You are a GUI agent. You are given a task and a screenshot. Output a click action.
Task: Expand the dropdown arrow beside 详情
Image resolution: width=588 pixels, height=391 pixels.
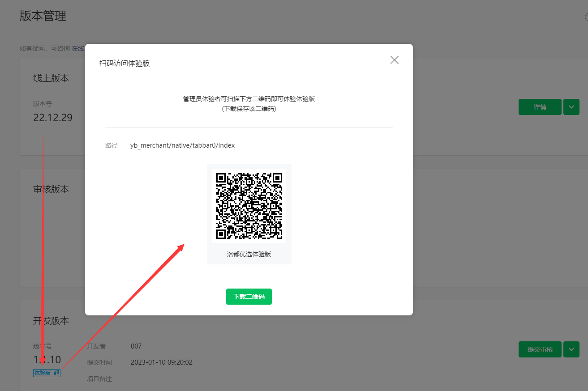(571, 107)
